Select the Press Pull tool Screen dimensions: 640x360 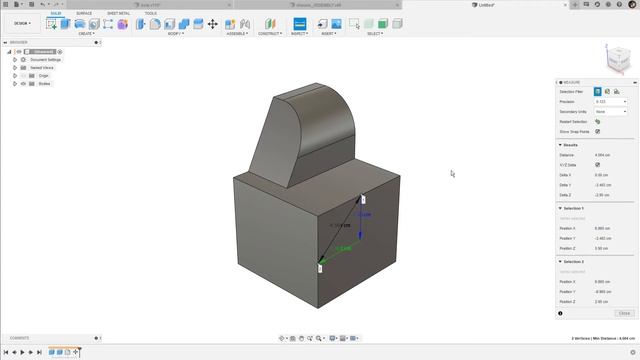(141, 24)
